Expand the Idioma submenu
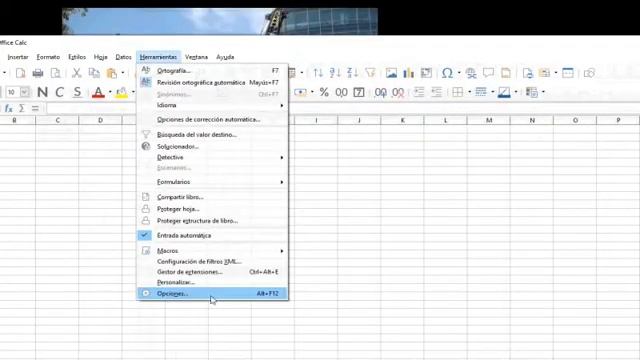Image resolution: width=640 pixels, height=360 pixels. point(212,105)
